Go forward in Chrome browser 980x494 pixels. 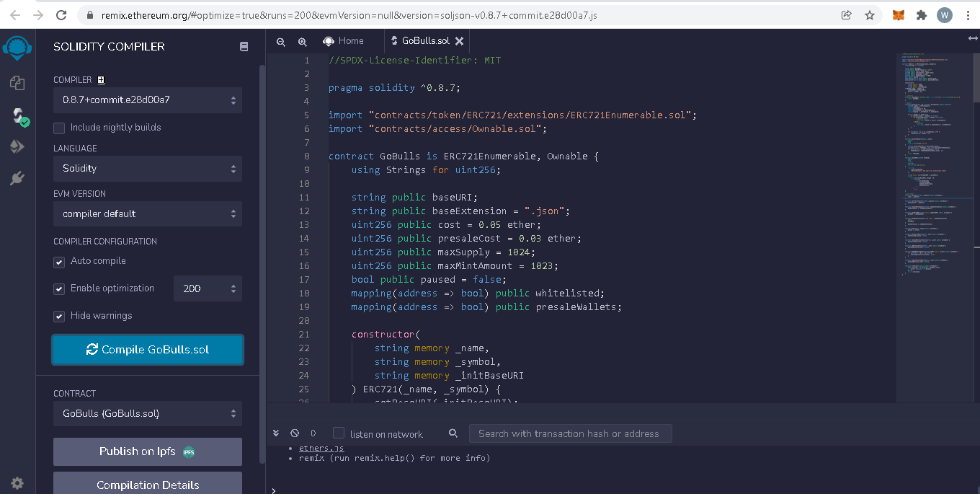[38, 14]
